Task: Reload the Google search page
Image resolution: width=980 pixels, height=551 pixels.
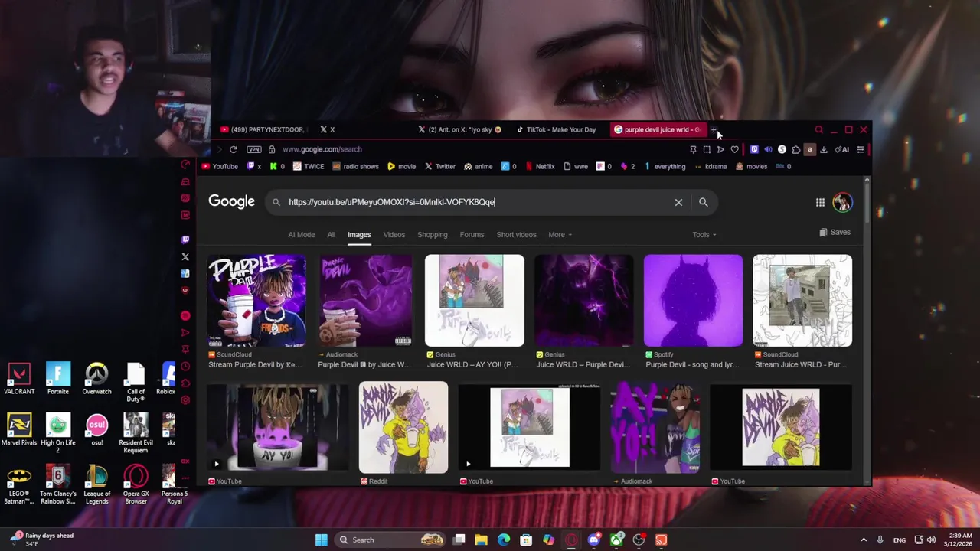Action: pyautogui.click(x=234, y=149)
